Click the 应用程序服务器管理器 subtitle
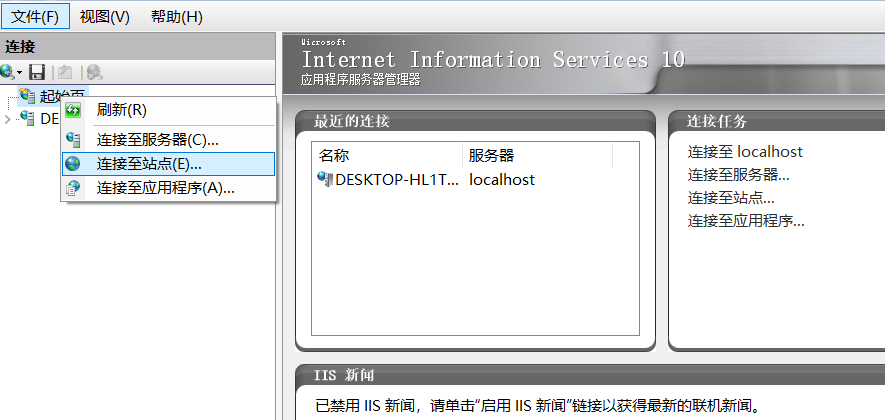The height and width of the screenshot is (420, 885). (361, 80)
